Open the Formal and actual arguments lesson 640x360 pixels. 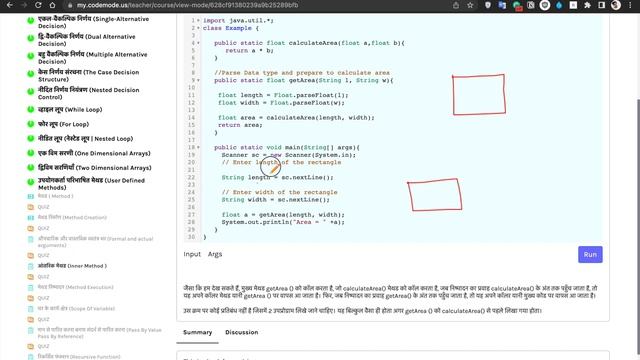(95, 242)
